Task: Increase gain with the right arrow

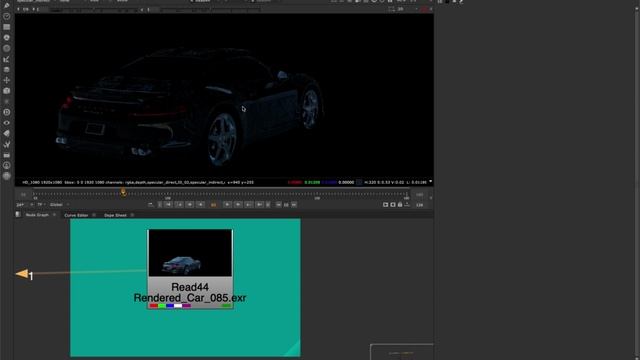Action: [x=34, y=9]
